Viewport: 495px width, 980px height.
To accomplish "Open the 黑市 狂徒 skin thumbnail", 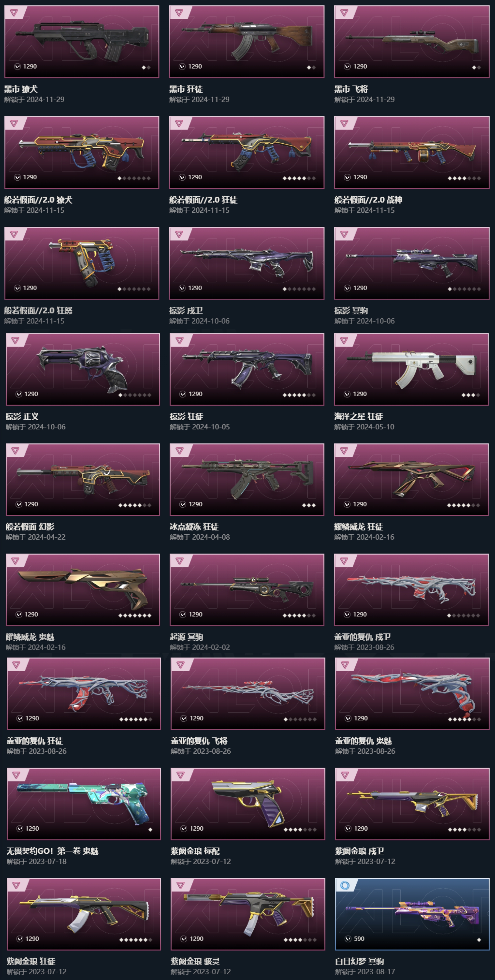I will [247, 41].
